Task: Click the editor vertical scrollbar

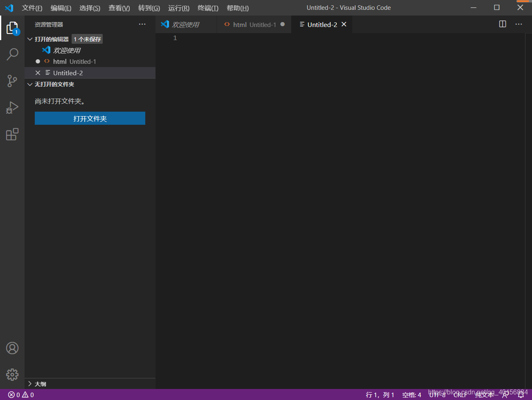Action: pyautogui.click(x=528, y=211)
